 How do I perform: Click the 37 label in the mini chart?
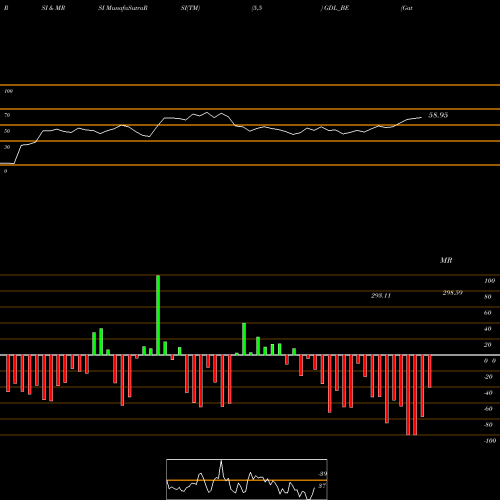point(322,486)
